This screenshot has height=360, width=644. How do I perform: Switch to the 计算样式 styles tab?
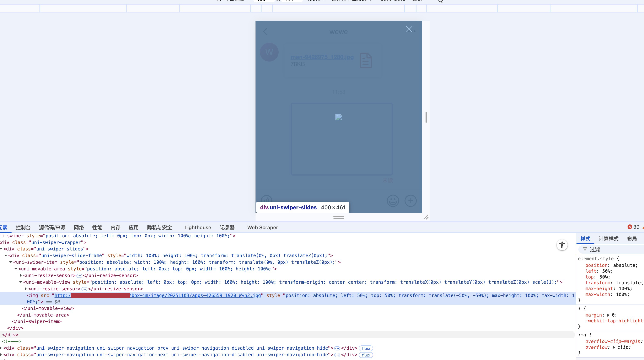pyautogui.click(x=608, y=239)
